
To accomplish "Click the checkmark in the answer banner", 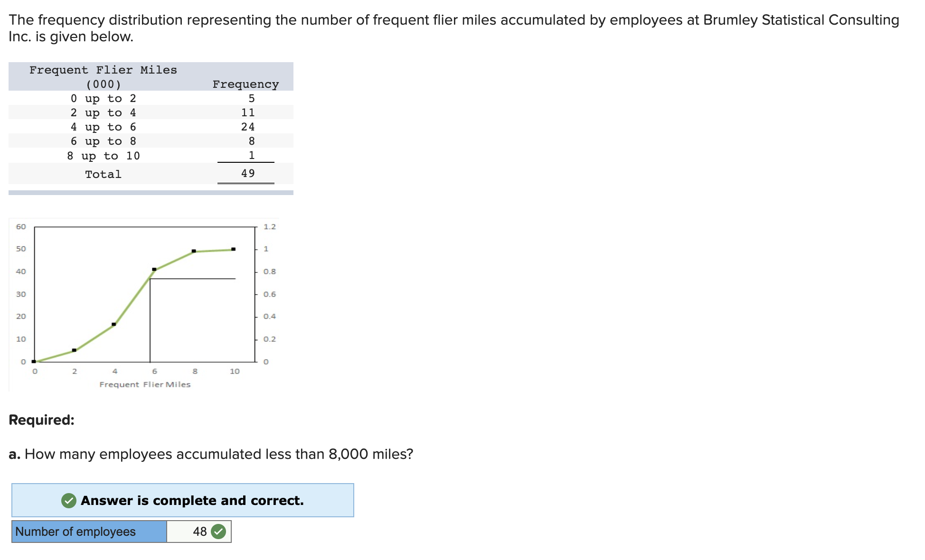I will click(x=68, y=500).
